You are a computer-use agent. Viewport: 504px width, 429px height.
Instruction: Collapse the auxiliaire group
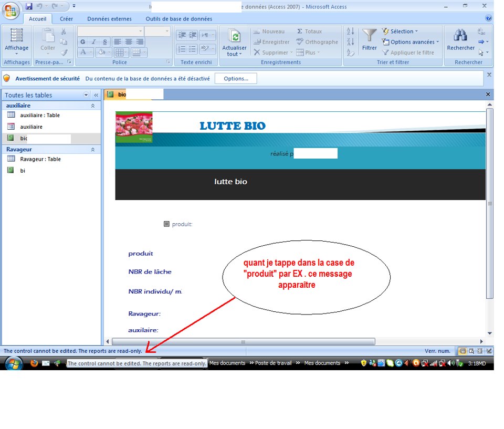point(92,106)
